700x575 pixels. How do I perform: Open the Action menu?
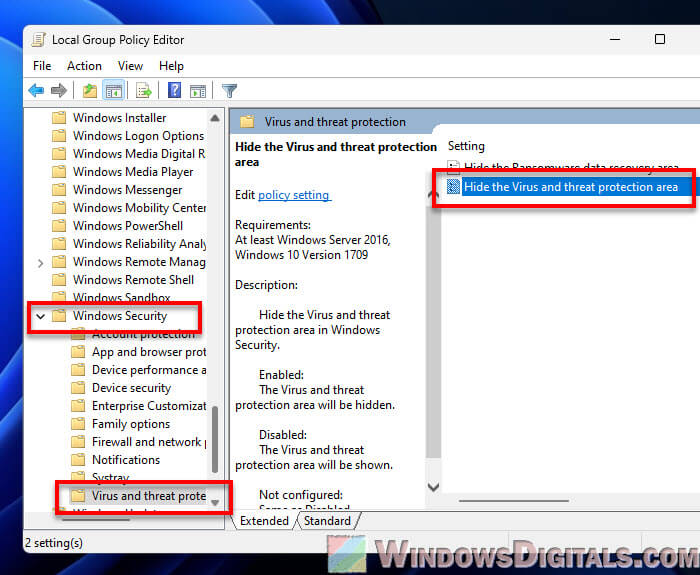[84, 66]
